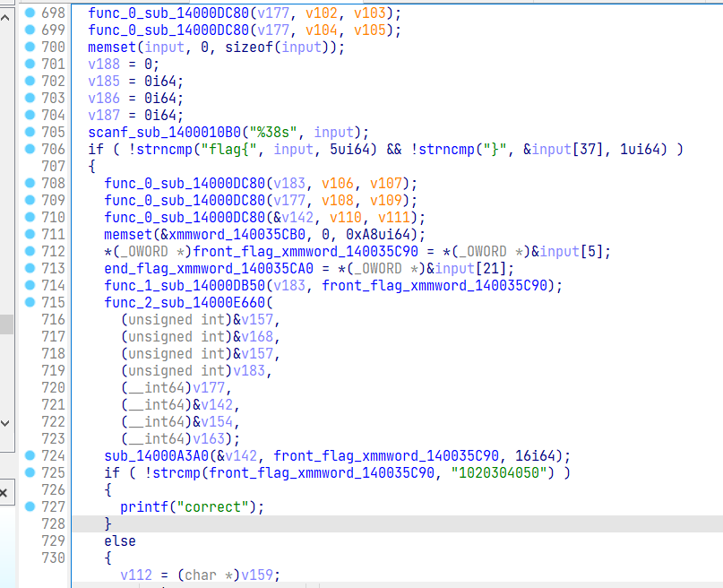
Task: Enable breakpoint on line 698
Action: pyautogui.click(x=30, y=13)
